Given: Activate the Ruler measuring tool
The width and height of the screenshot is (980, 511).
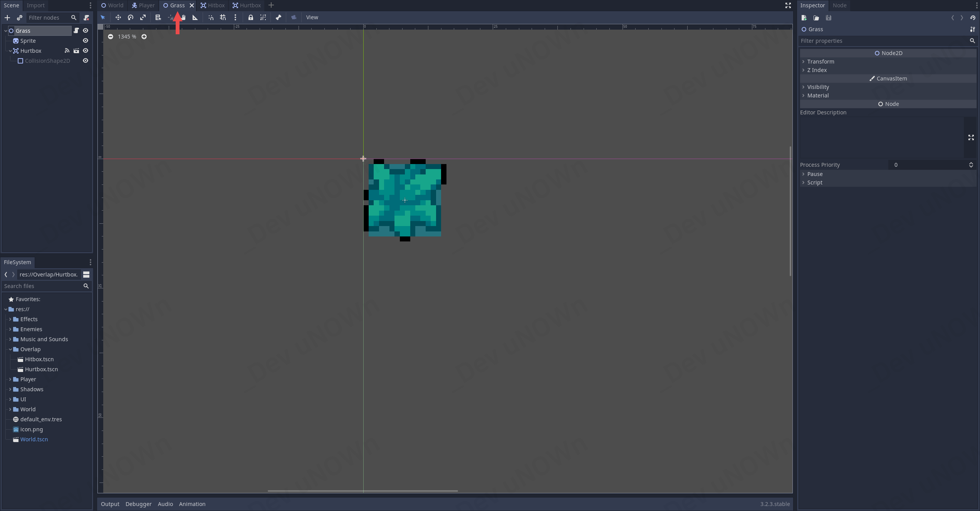Looking at the screenshot, I should tap(195, 17).
